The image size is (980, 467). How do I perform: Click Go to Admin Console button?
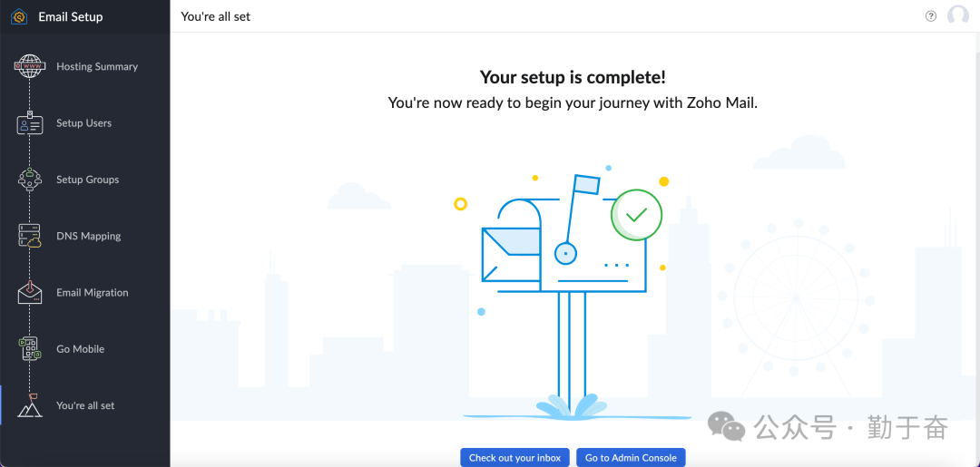tap(631, 458)
